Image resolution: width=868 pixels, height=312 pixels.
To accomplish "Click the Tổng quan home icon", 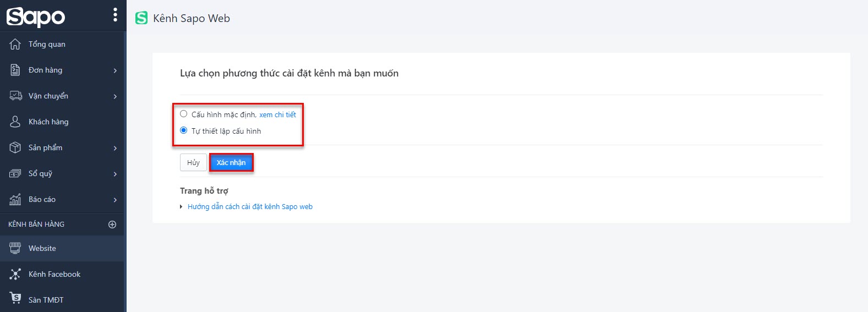I will click(x=15, y=44).
